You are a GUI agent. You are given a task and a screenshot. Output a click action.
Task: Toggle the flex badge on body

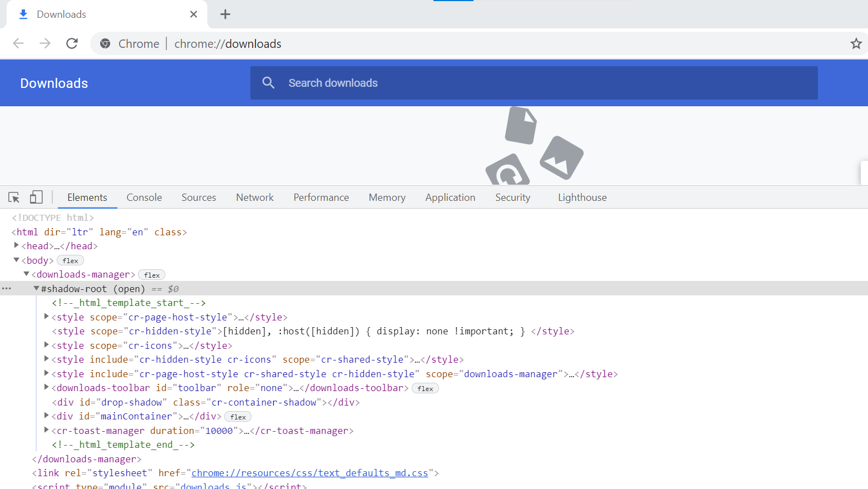(70, 260)
